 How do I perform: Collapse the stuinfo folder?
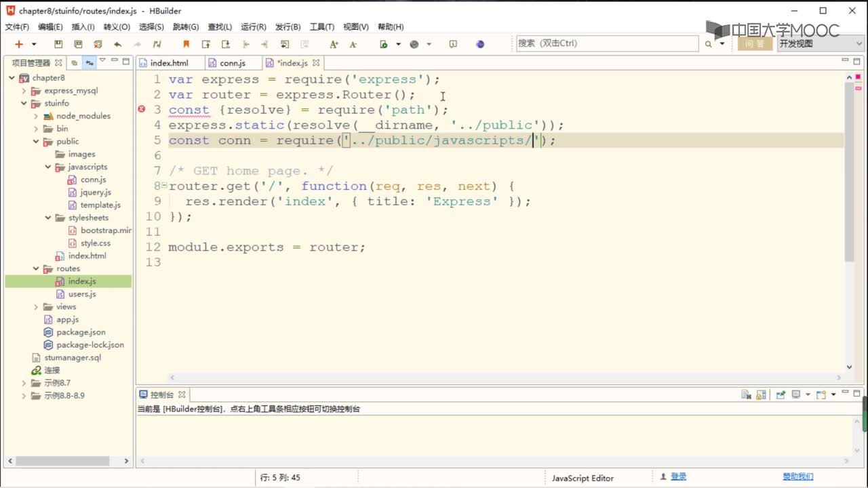24,104
